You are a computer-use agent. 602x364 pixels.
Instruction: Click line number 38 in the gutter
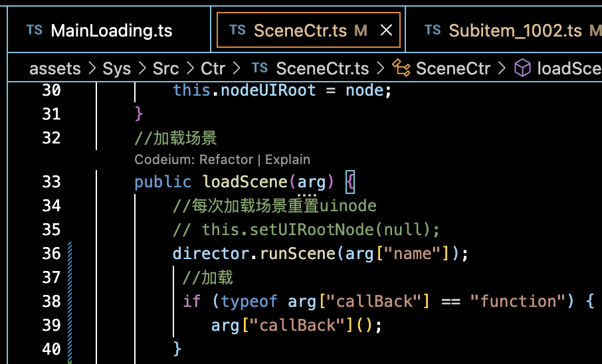click(50, 302)
